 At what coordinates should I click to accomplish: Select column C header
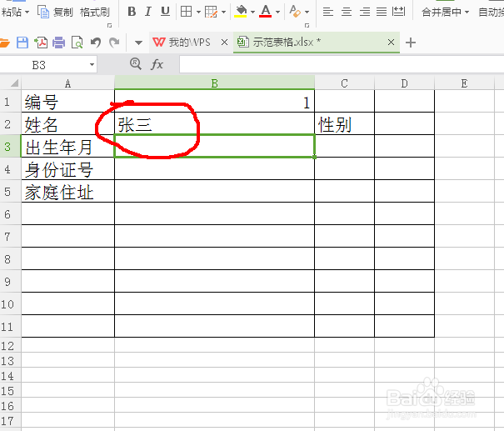(344, 83)
